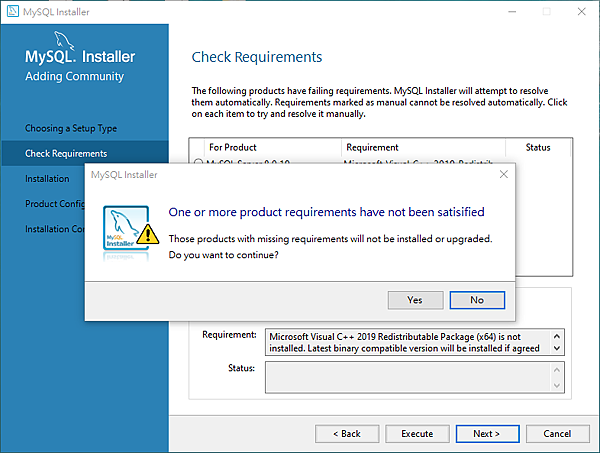
Task: Cancel the MySQL installation
Action: [x=557, y=434]
